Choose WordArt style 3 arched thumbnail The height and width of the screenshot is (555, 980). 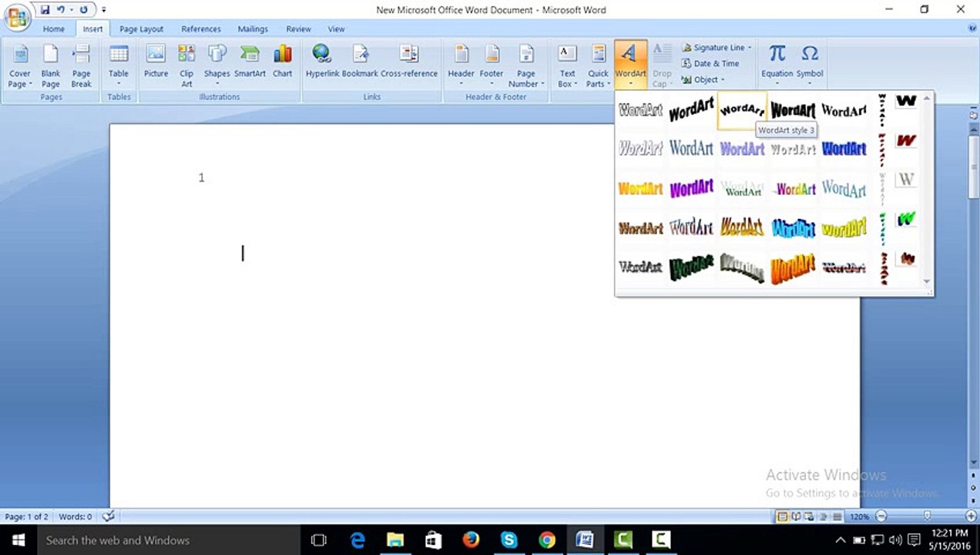coord(742,110)
